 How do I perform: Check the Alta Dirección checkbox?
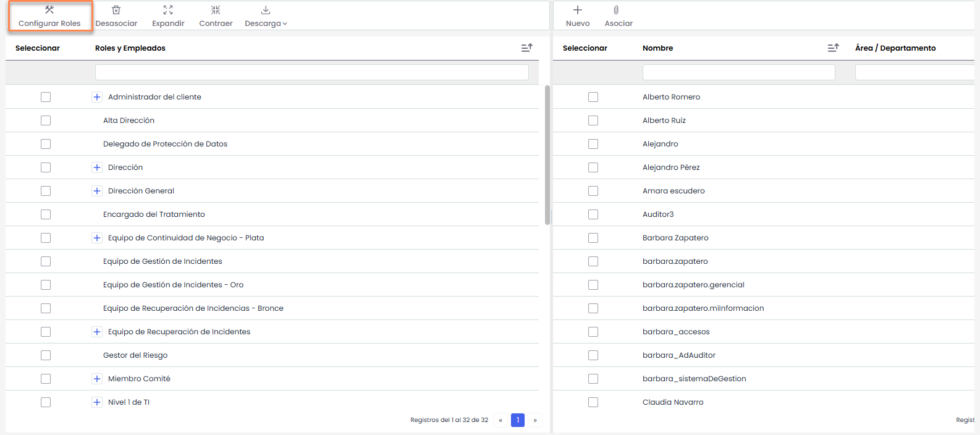pyautogui.click(x=46, y=120)
